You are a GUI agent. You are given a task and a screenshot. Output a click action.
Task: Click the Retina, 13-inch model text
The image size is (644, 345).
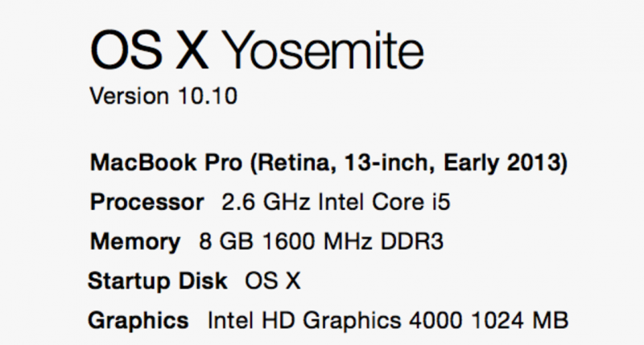click(x=346, y=162)
